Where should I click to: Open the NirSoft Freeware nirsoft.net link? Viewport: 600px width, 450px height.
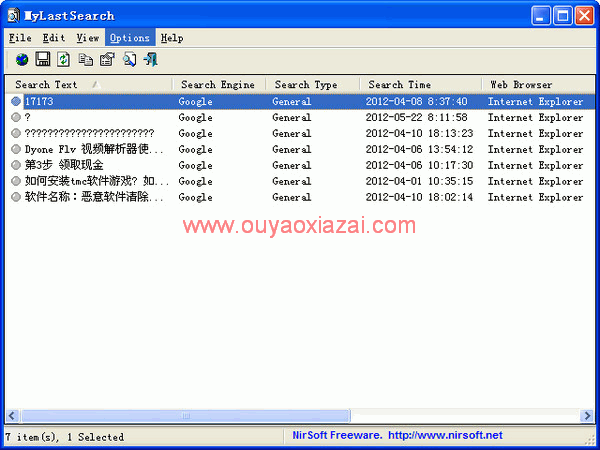(x=397, y=435)
